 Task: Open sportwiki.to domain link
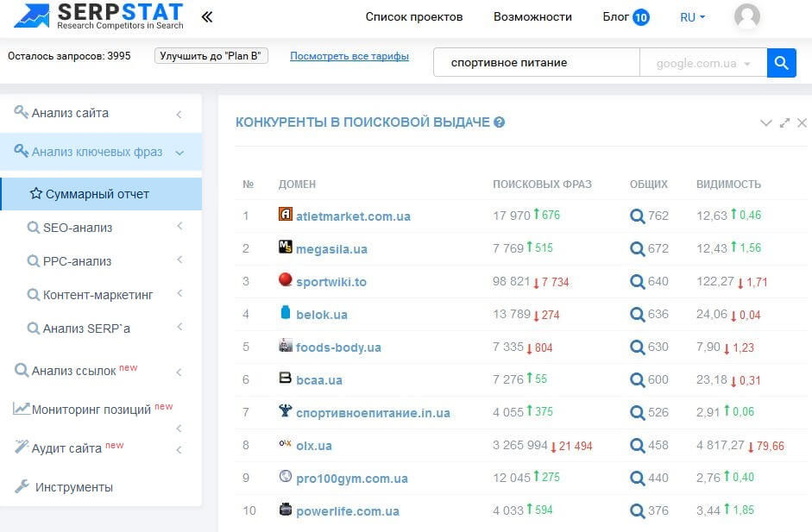point(330,282)
